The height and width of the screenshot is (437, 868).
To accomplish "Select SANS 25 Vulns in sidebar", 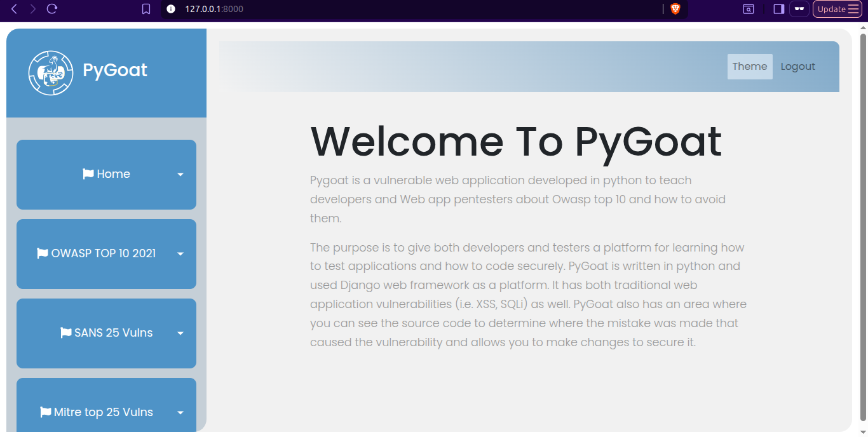I will [x=106, y=333].
